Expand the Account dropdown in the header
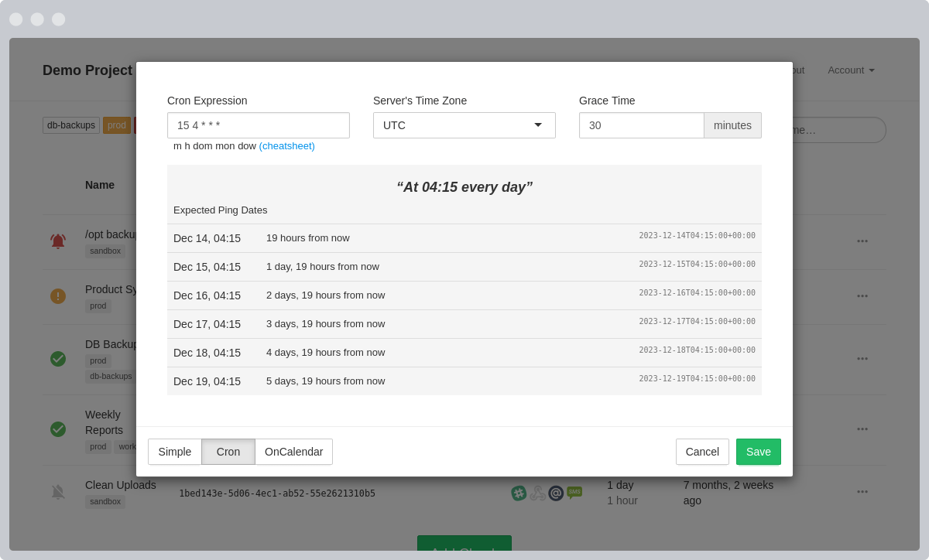Image resolution: width=929 pixels, height=560 pixels. pos(850,70)
